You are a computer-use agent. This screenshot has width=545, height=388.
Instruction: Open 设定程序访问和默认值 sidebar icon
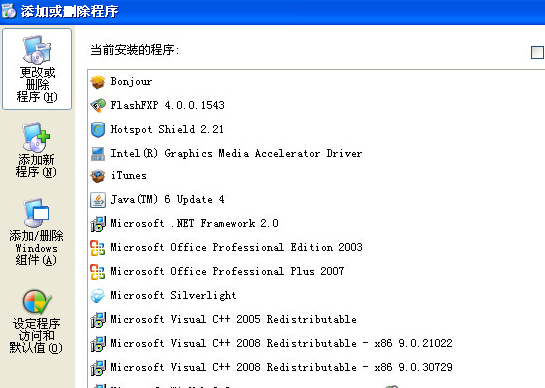point(37,302)
